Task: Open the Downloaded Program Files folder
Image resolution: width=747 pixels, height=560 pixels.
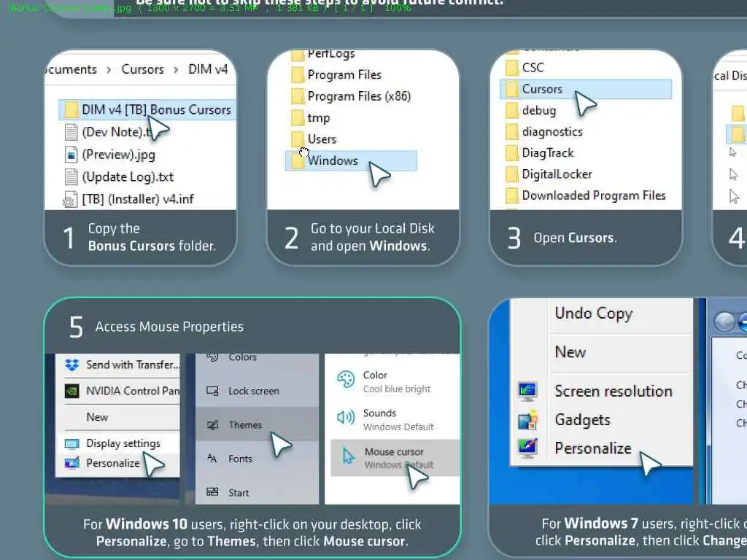Action: coord(586,195)
